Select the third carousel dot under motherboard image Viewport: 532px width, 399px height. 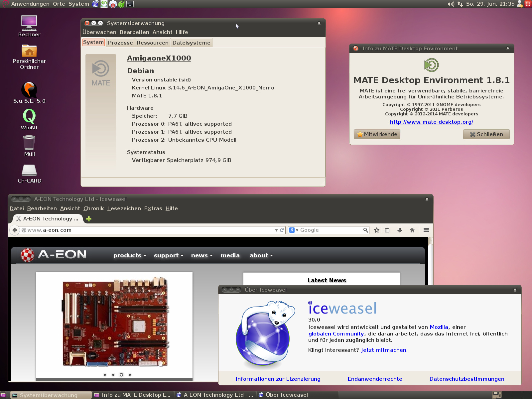(x=121, y=375)
